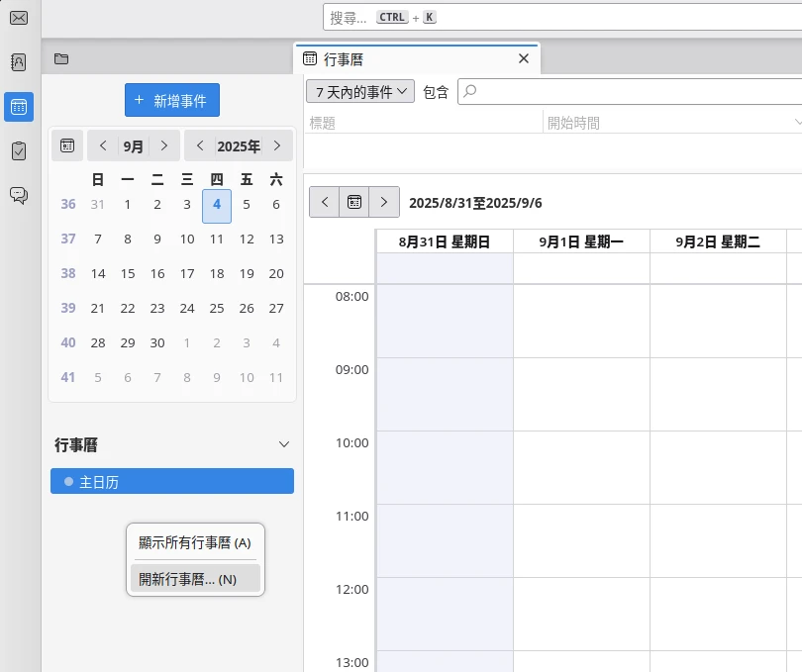
Task: Advance to next year in mini calendar
Action: click(x=277, y=145)
